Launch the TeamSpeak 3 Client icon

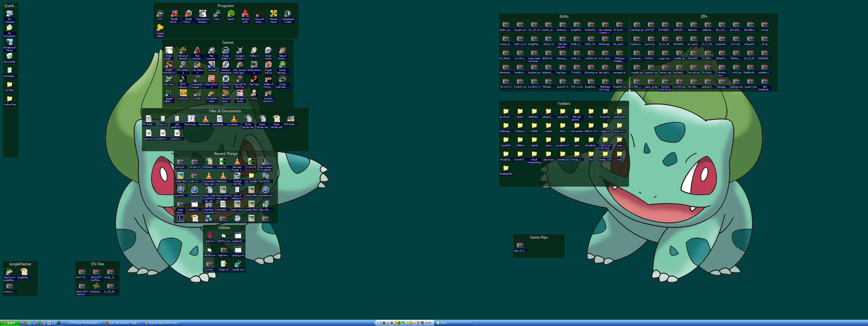click(288, 14)
